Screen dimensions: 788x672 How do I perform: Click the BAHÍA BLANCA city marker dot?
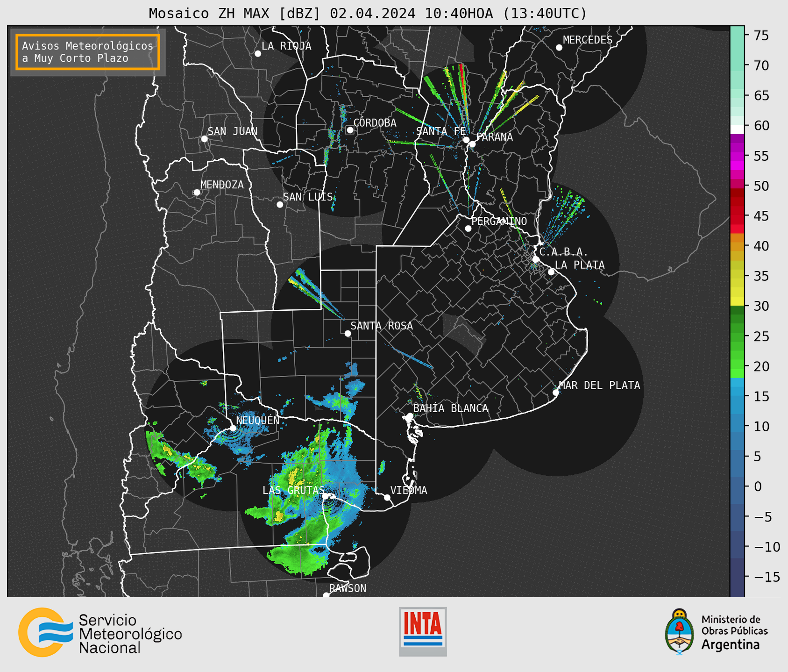[x=410, y=416]
